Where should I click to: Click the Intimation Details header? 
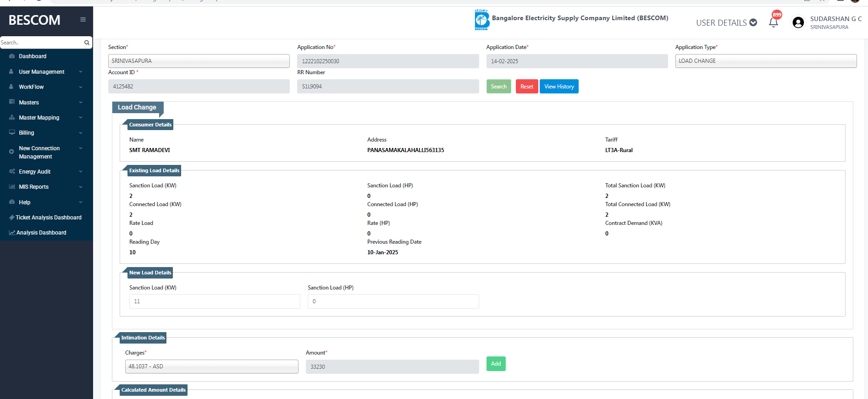tap(143, 338)
